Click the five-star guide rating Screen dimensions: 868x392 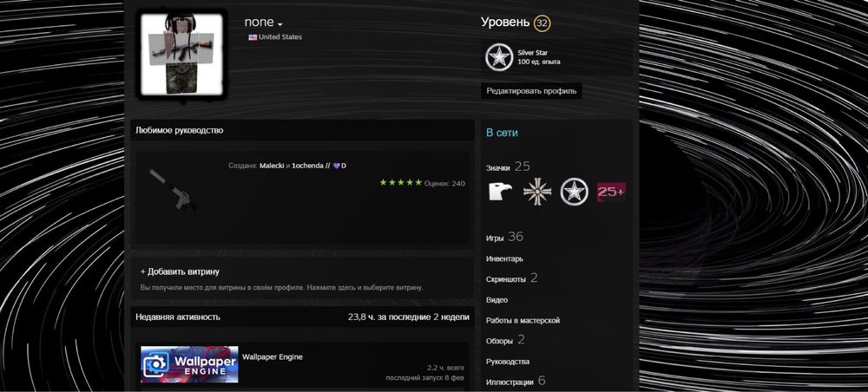coord(400,182)
